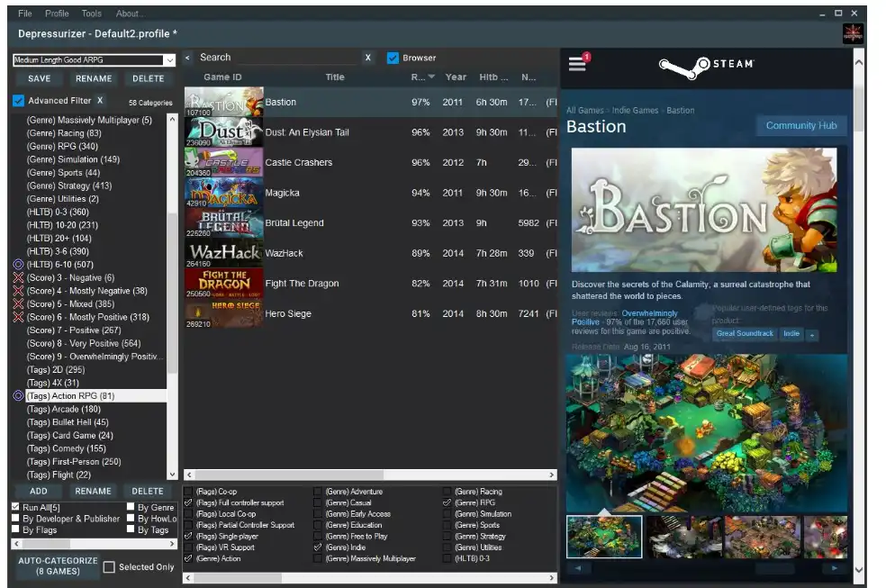Select (Tags) Bullet Hell (45) category
This screenshot has height=588, width=886.
(x=68, y=422)
